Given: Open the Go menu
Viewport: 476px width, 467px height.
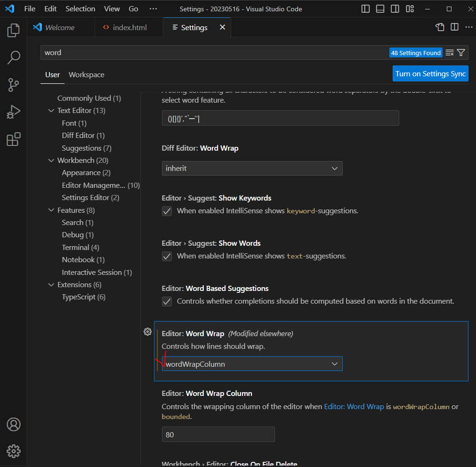Looking at the screenshot, I should 134,9.
